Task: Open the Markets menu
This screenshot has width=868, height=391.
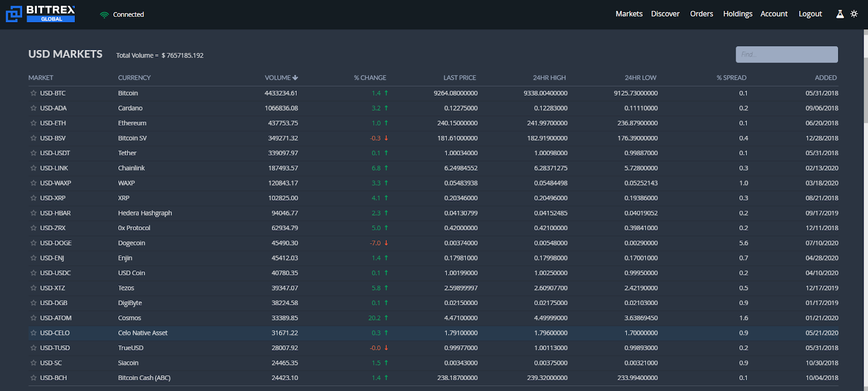Action: tap(629, 14)
